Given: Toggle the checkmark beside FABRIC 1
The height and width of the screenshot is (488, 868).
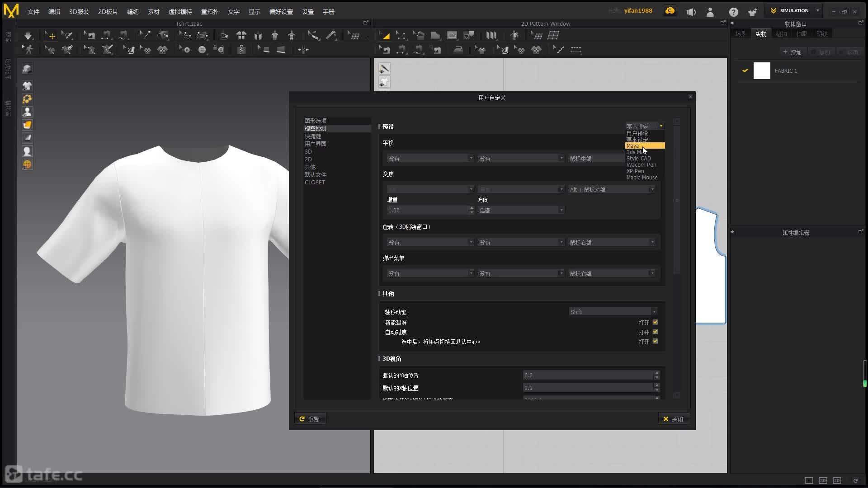Looking at the screenshot, I should 745,70.
